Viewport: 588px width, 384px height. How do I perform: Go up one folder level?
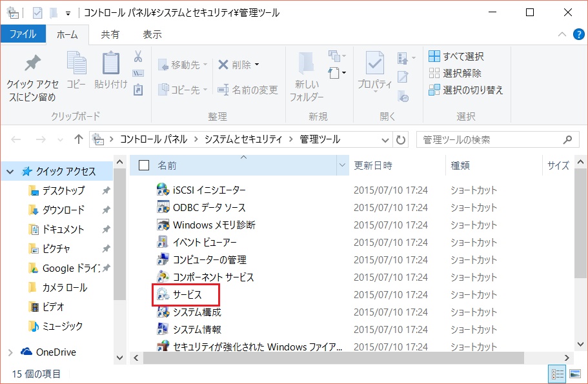78,139
